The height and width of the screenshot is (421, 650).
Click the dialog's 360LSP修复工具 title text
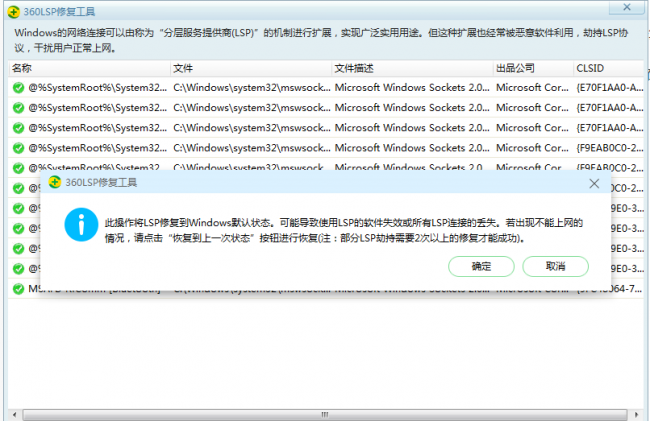pos(101,183)
